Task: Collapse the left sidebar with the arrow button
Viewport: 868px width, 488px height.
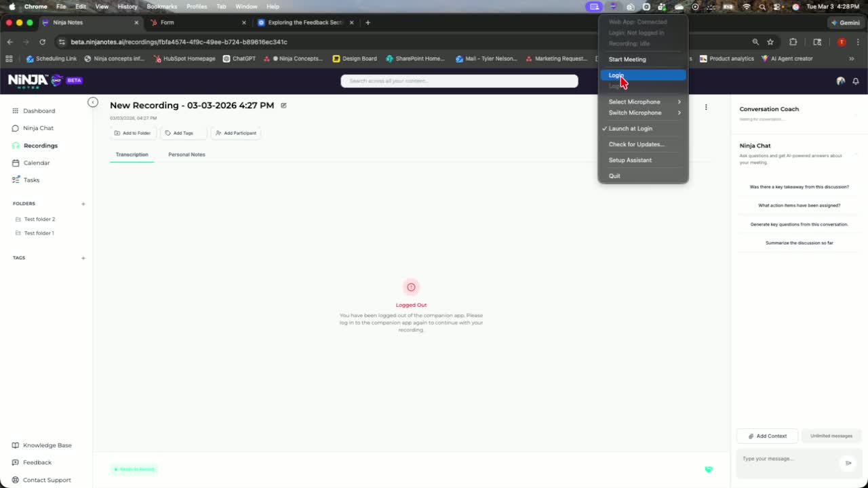Action: 93,102
